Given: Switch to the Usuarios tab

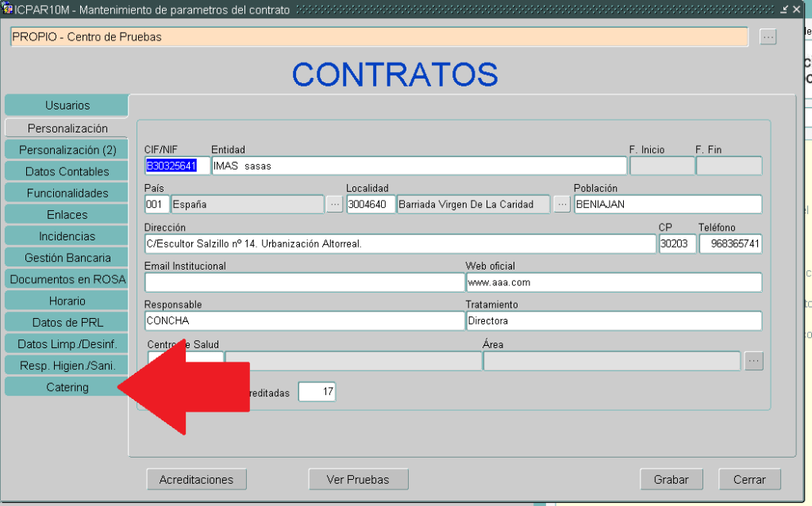Looking at the screenshot, I should tap(67, 105).
